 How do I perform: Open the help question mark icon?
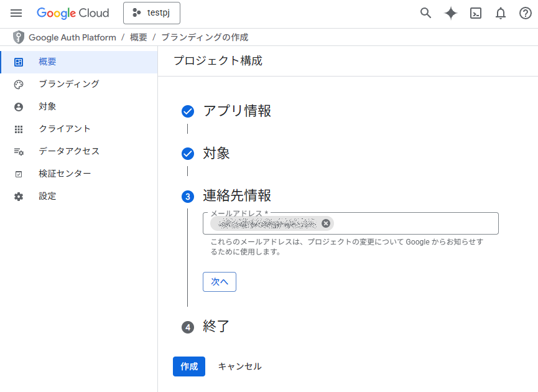(526, 13)
